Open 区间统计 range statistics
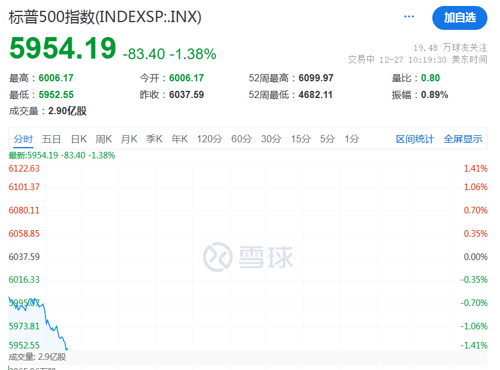 point(415,139)
